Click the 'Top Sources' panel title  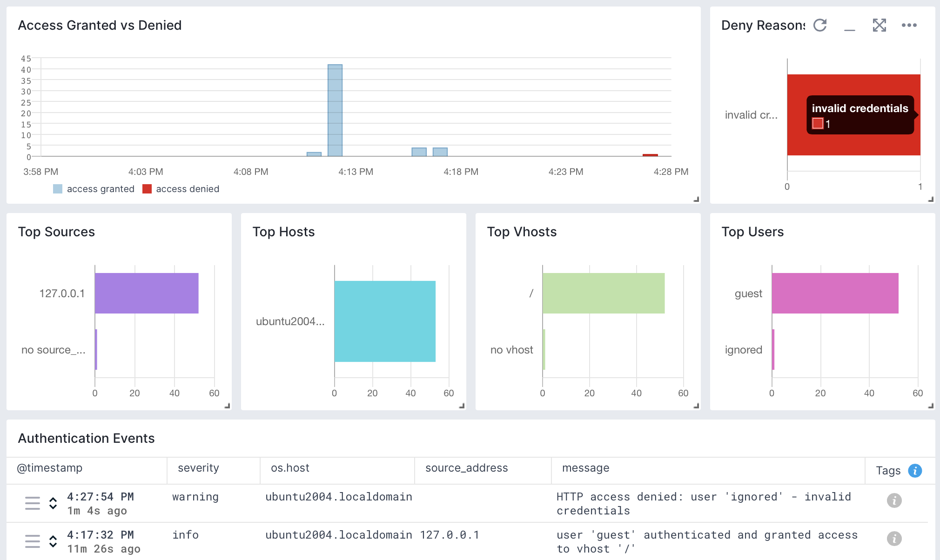56,232
